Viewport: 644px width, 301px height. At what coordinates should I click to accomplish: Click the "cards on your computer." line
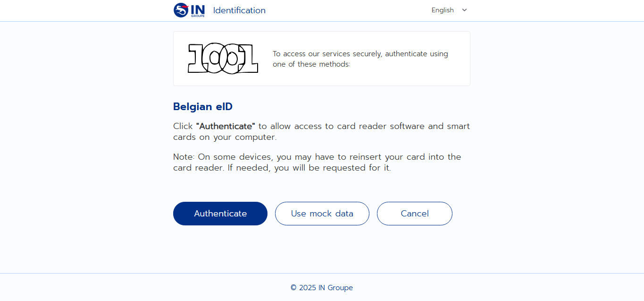tap(225, 138)
